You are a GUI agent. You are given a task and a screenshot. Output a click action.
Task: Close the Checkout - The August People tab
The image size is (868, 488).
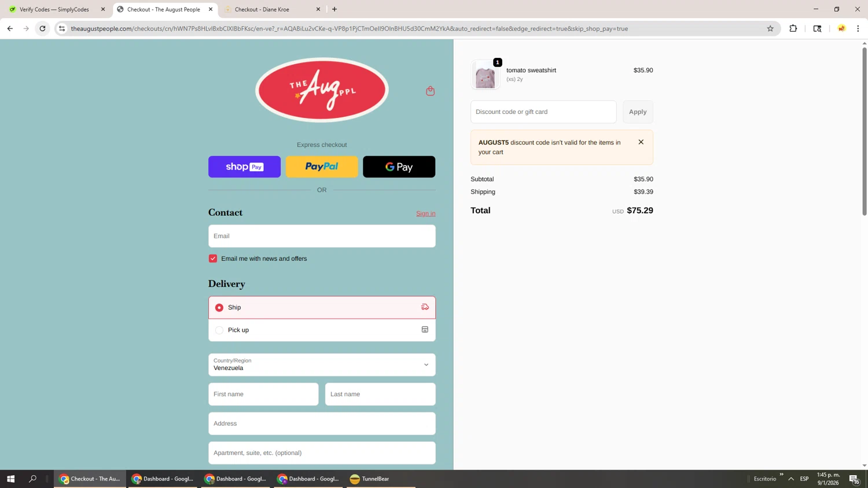[211, 9]
